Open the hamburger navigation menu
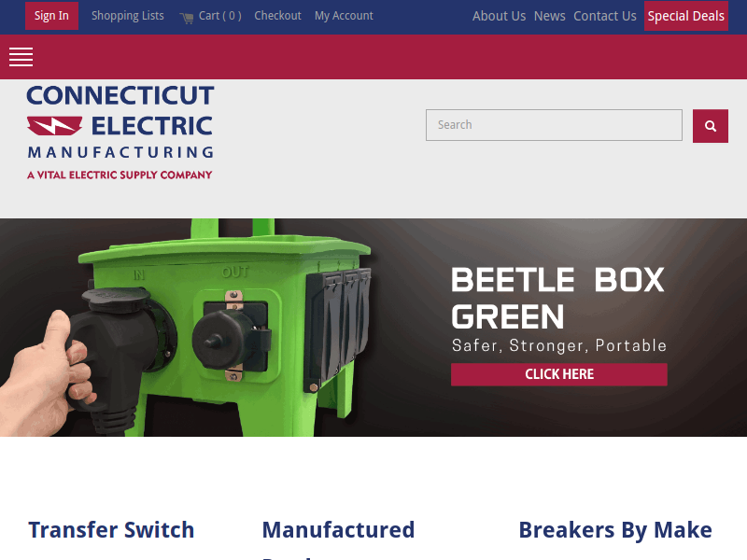 click(21, 57)
